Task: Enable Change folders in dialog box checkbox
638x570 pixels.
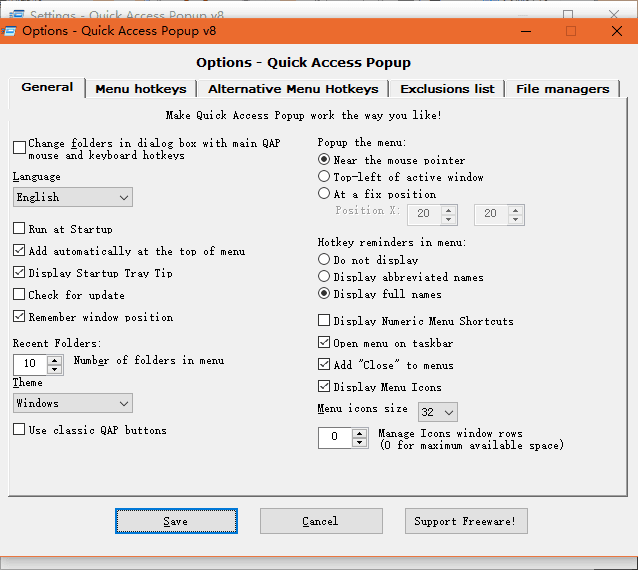Action: (19, 147)
